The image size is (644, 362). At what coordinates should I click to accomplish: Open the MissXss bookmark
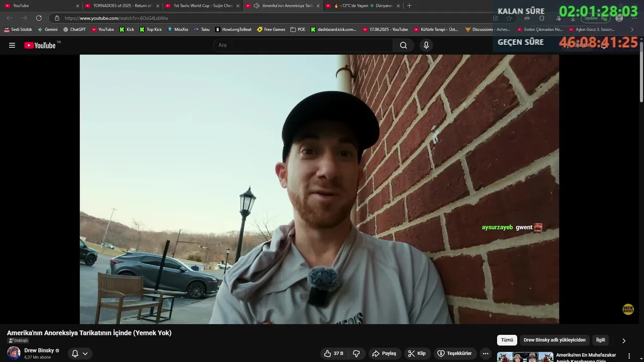(178, 29)
